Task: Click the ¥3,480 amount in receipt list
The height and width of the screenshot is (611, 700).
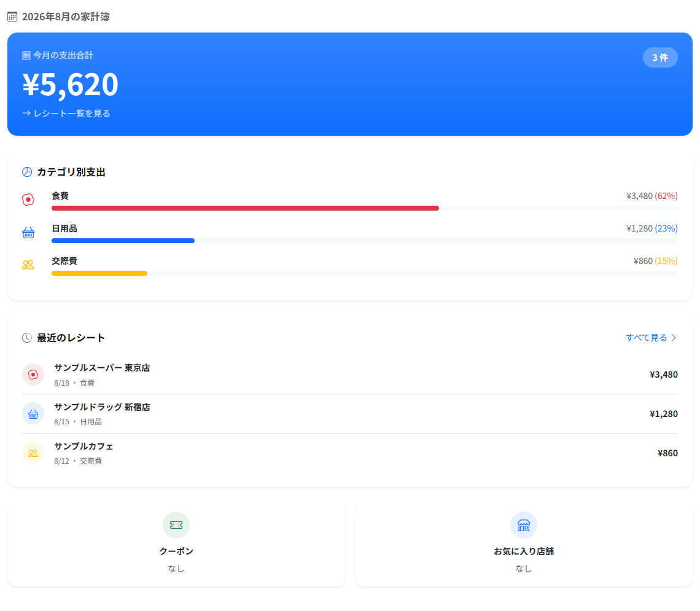Action: coord(663,375)
